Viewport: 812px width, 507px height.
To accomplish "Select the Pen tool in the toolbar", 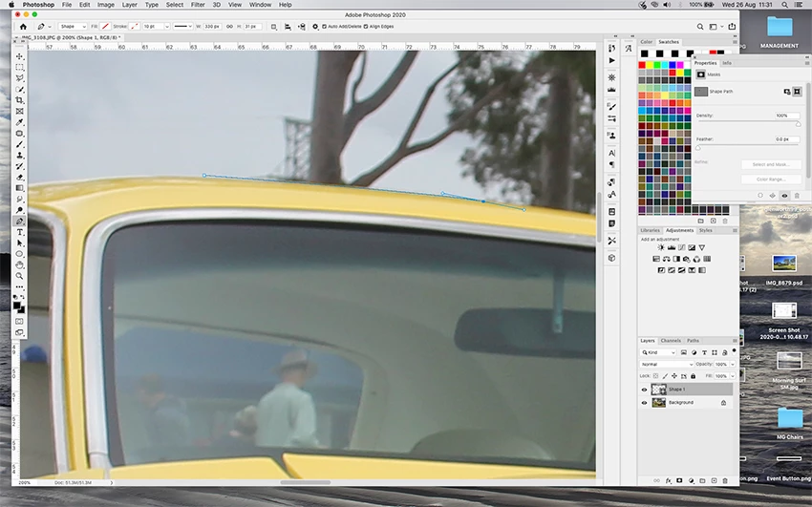I will (x=20, y=222).
